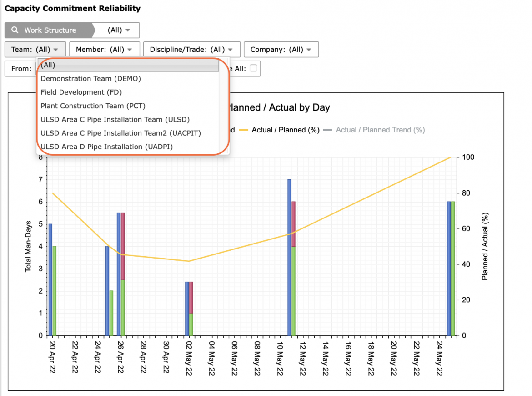Image resolution: width=532 pixels, height=396 pixels.
Task: Click the Actual / Planned (%) yellow legend marker
Action: tap(244, 130)
